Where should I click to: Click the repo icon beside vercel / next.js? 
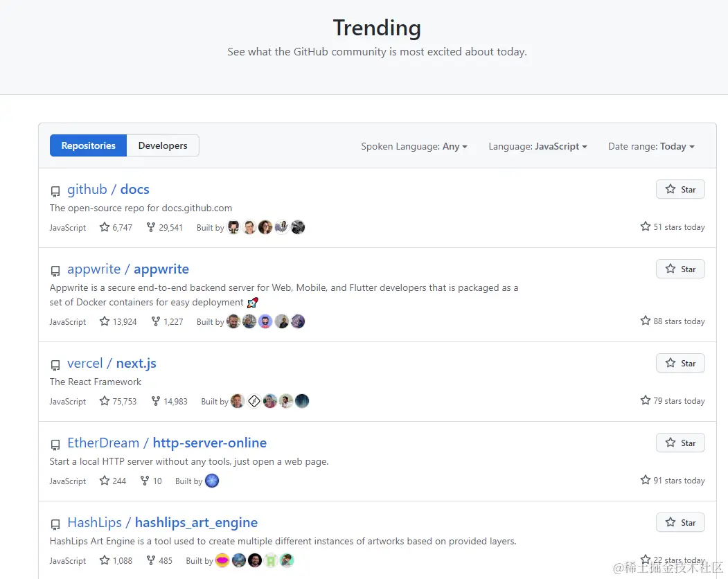(55, 366)
